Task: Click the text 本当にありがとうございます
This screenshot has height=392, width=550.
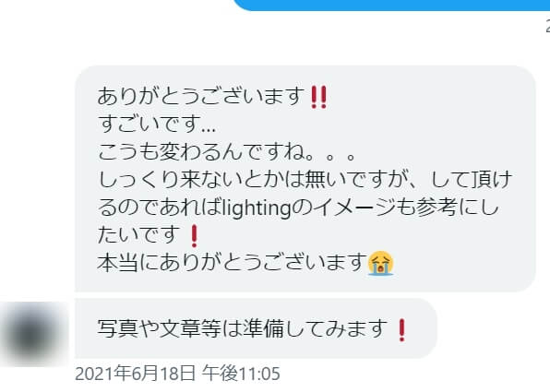Action: coord(232,263)
